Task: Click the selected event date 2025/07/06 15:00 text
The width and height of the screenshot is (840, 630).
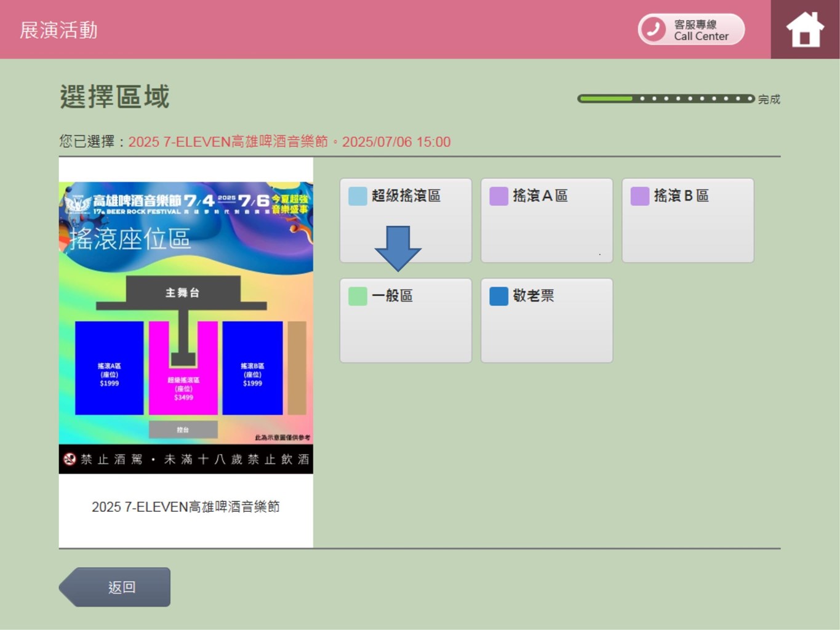Action: click(396, 142)
